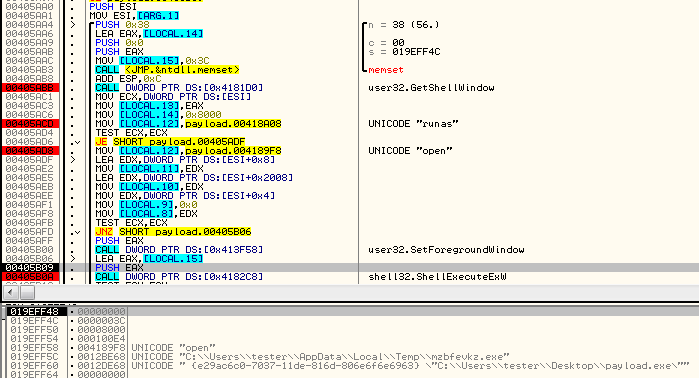699x378 pixels.
Task: Click stack value 000100E4
Action: (101, 339)
